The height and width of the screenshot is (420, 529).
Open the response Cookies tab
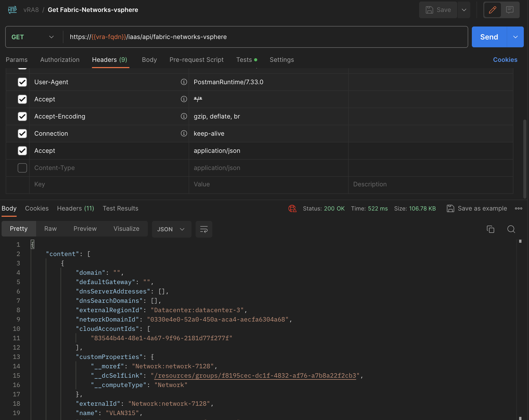coord(37,208)
